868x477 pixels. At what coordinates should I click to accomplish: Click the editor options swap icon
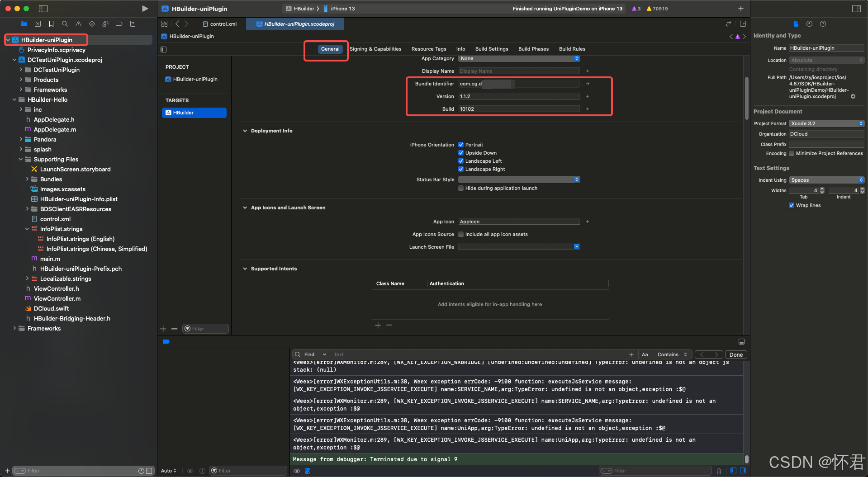click(728, 24)
